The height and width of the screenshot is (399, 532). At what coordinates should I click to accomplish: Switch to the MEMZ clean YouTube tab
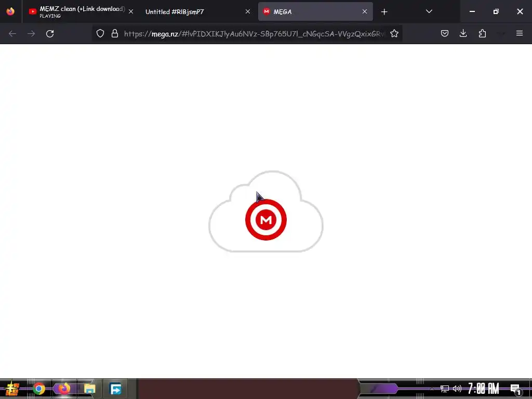[82, 11]
